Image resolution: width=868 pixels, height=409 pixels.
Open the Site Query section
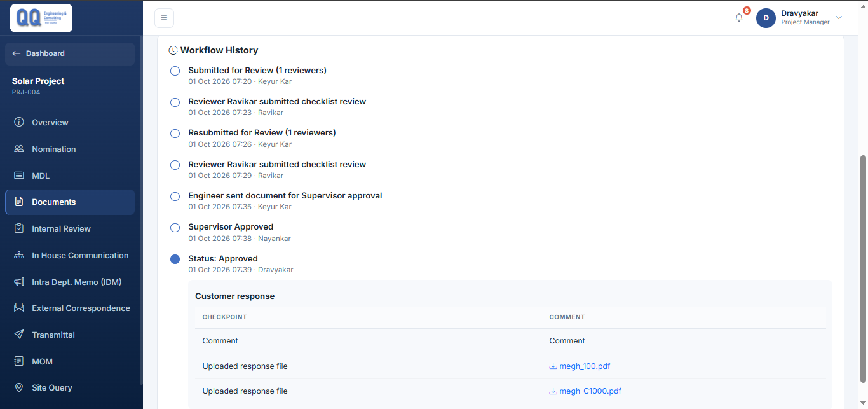click(x=70, y=387)
